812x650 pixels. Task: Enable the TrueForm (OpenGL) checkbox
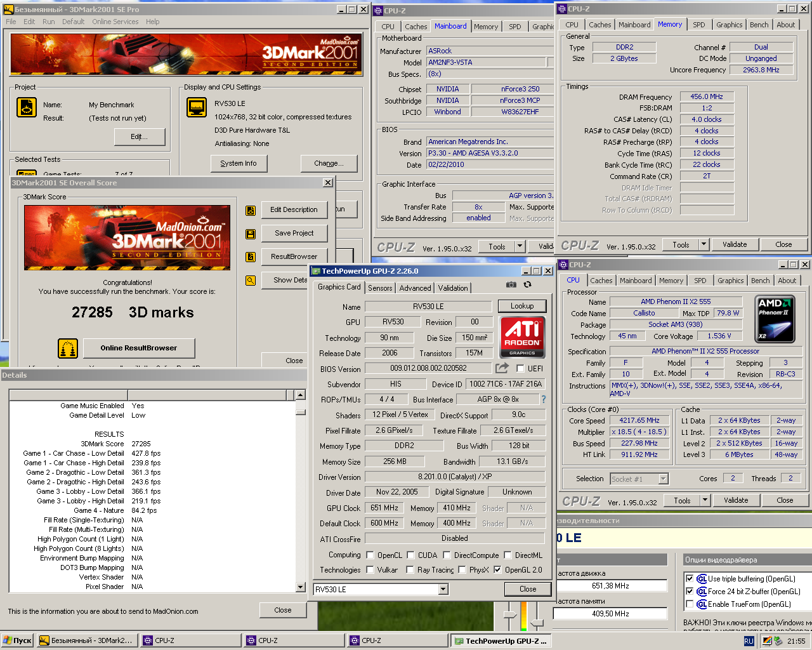pos(690,604)
